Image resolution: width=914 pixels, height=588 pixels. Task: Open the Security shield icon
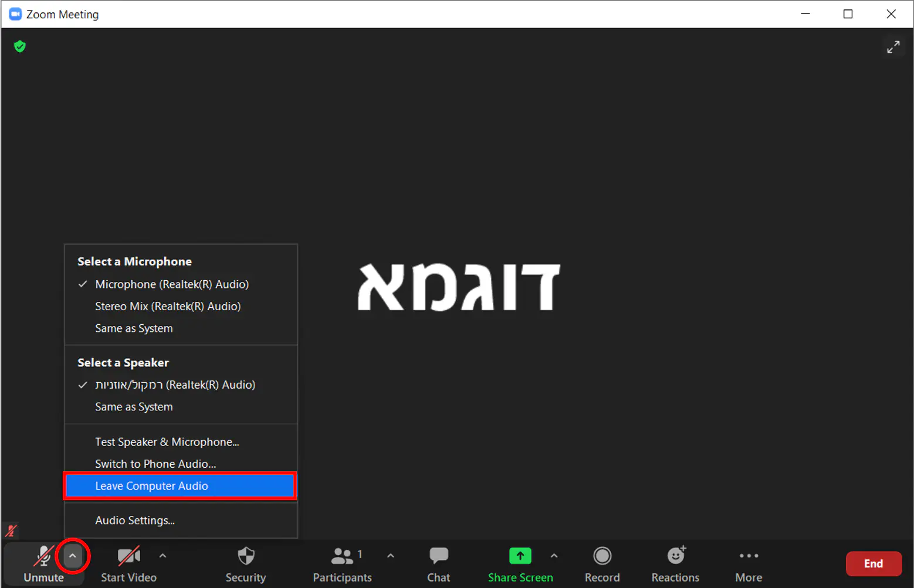pos(246,556)
